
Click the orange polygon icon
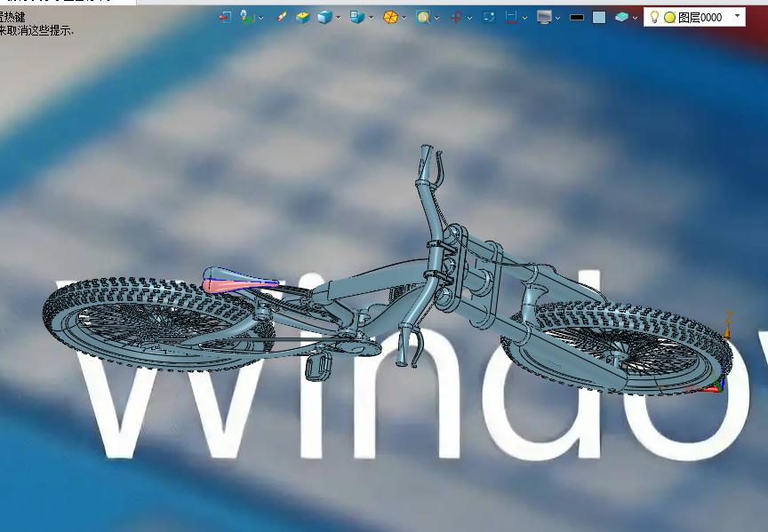click(390, 18)
